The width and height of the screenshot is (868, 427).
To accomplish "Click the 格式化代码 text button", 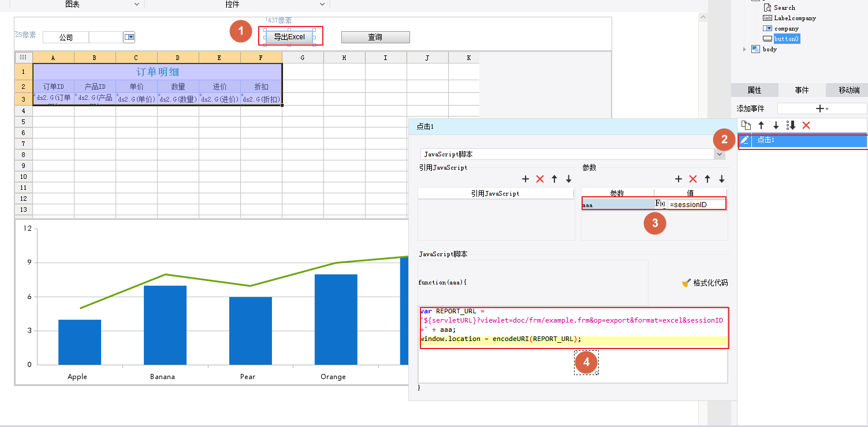I will click(x=710, y=283).
